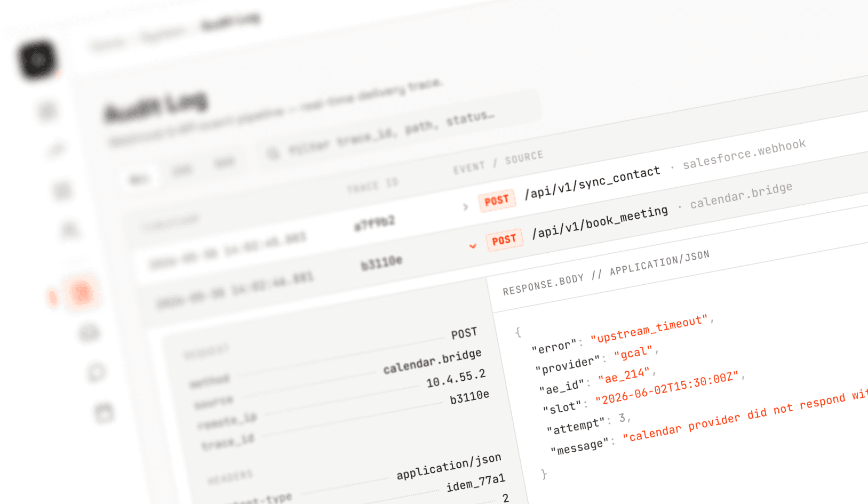The width and height of the screenshot is (868, 504).
Task: Click the timestamp on the b3110e row
Action: click(x=234, y=291)
